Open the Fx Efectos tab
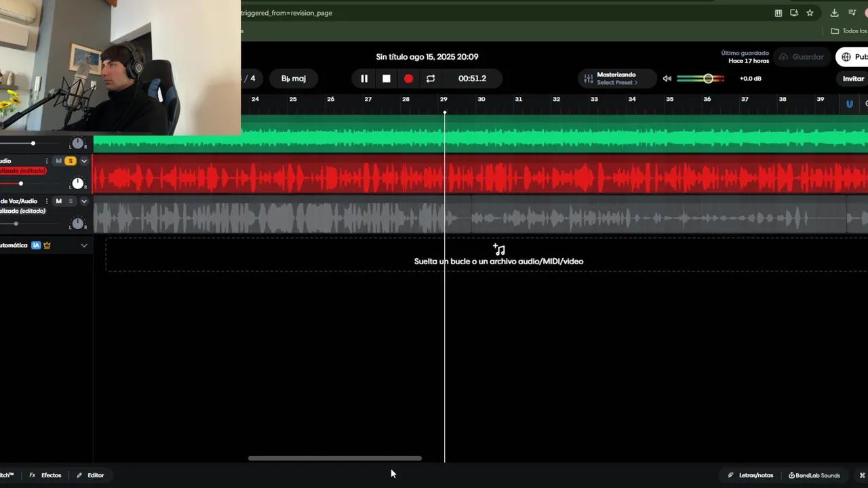868x488 pixels. pos(45,475)
